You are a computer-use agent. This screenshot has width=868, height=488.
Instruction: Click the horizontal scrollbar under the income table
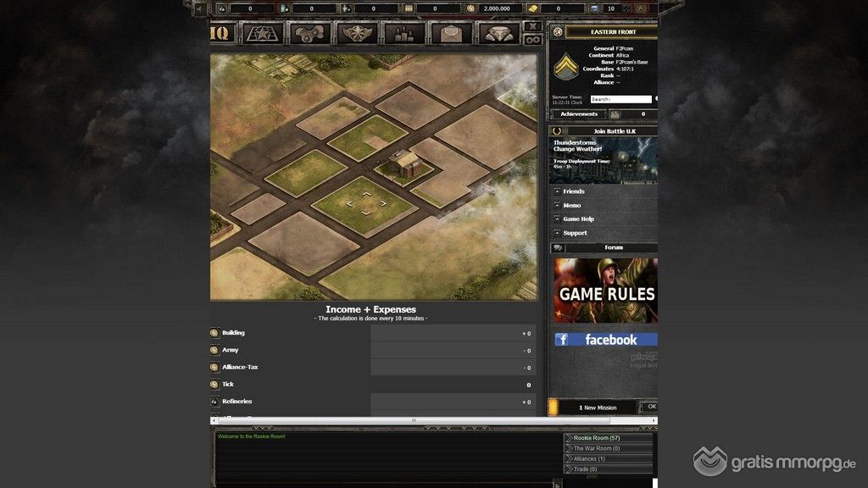[414, 420]
